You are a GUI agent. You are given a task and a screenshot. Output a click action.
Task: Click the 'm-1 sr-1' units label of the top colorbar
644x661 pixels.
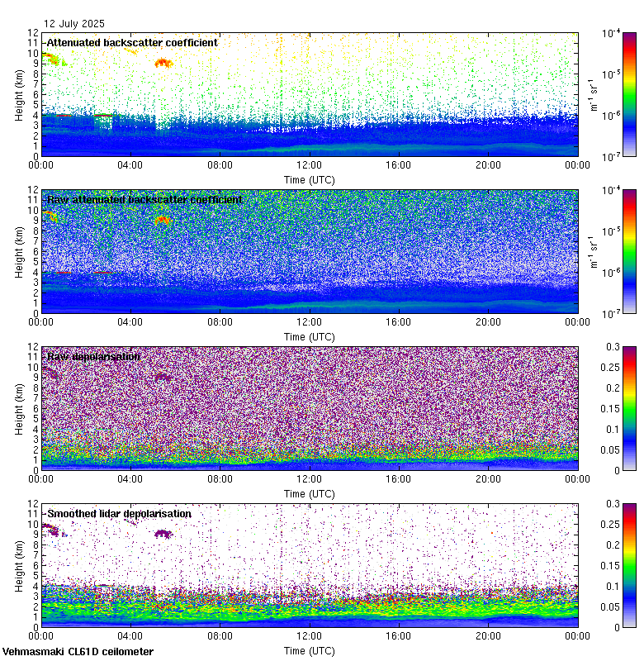click(591, 93)
